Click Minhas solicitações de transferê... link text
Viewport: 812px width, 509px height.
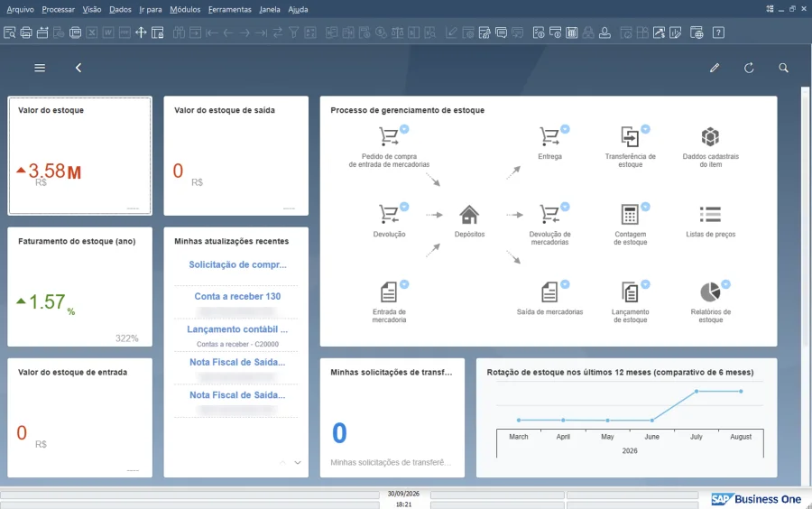(391, 462)
